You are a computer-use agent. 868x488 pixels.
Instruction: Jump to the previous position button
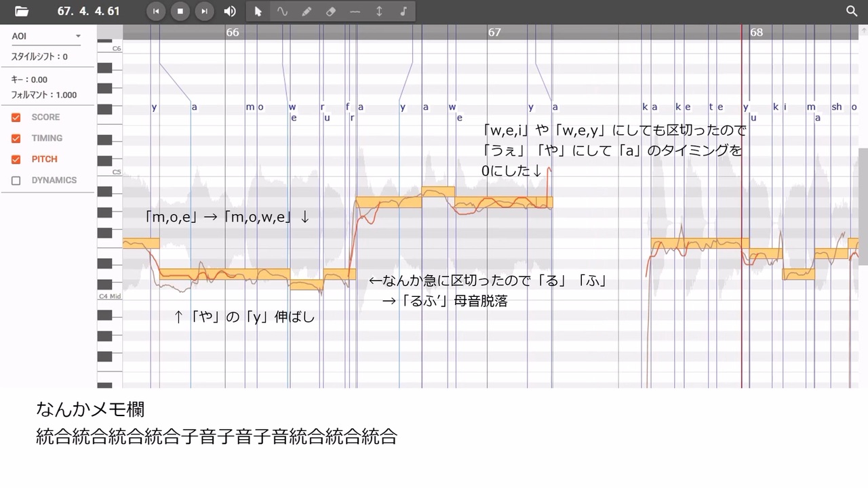click(156, 11)
